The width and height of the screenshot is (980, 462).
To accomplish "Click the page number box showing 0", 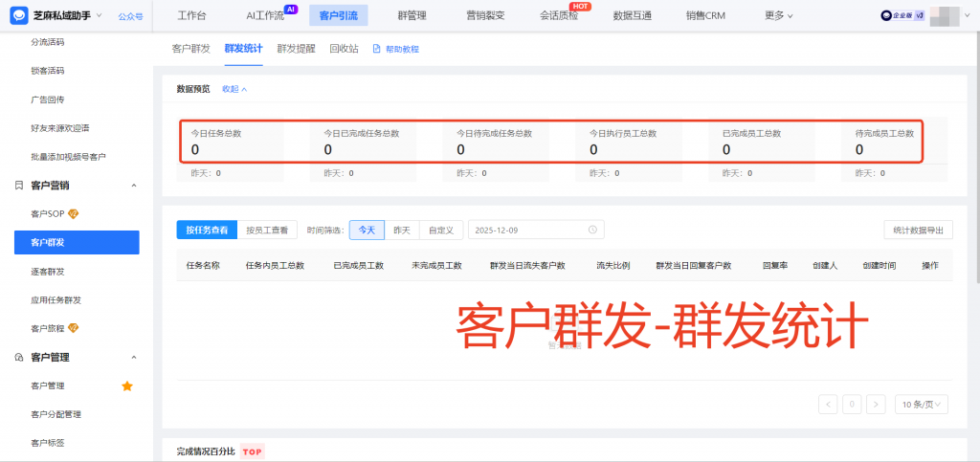I will [x=852, y=404].
